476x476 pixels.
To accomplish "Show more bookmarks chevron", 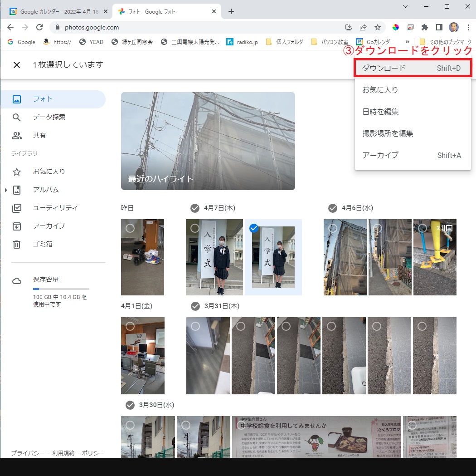I will pos(408,42).
